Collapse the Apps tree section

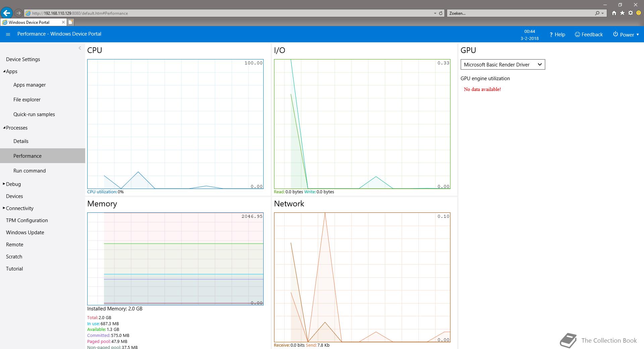4,71
